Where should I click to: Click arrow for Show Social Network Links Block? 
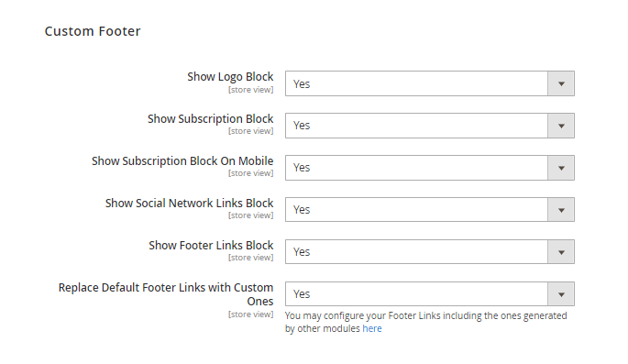[561, 210]
